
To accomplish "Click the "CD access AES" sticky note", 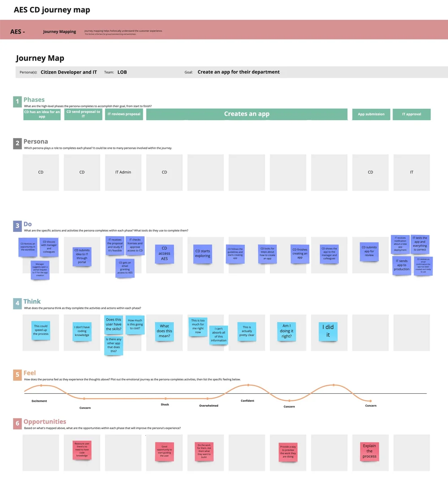I will [x=164, y=254].
